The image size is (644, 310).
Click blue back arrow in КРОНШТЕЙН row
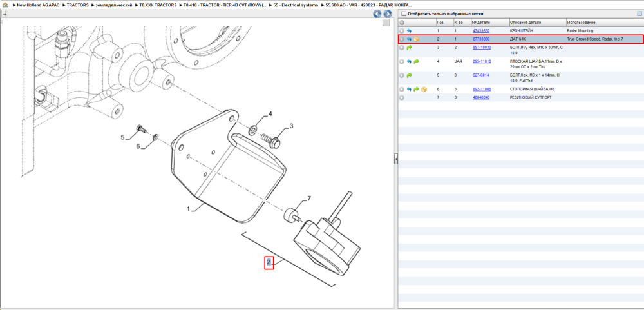(409, 31)
